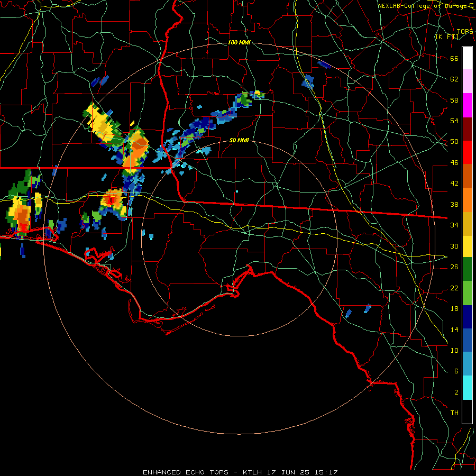This screenshot has width=476, height=476.
Task: Select the light blue legend swatch
Action: pos(467,364)
